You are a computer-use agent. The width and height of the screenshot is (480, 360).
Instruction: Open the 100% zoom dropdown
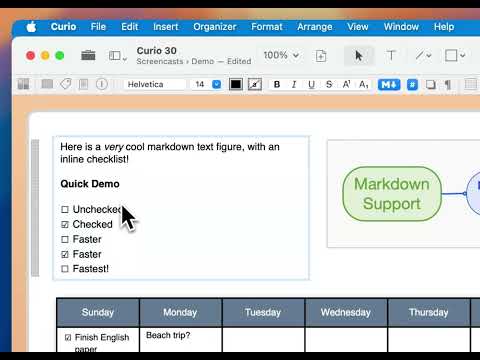click(x=281, y=55)
